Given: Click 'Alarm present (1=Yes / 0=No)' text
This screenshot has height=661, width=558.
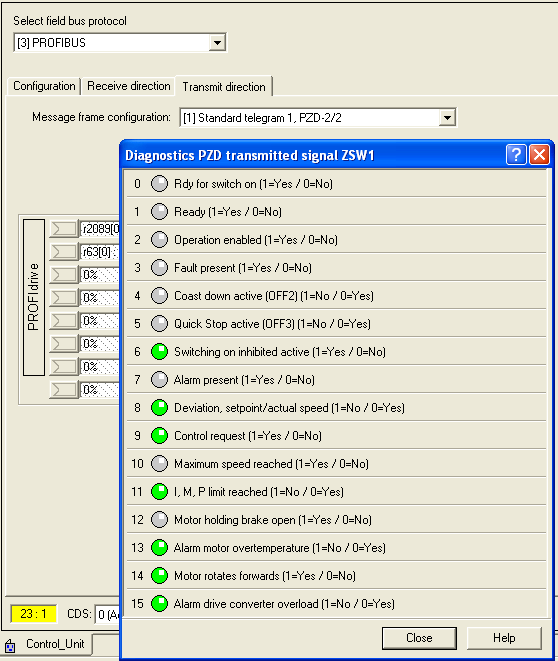Looking at the screenshot, I should [244, 380].
